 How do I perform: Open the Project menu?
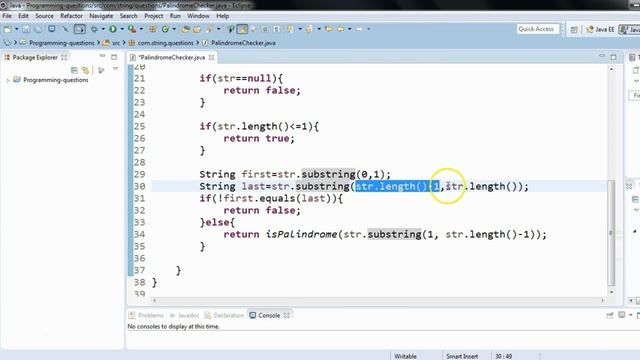coord(153,16)
